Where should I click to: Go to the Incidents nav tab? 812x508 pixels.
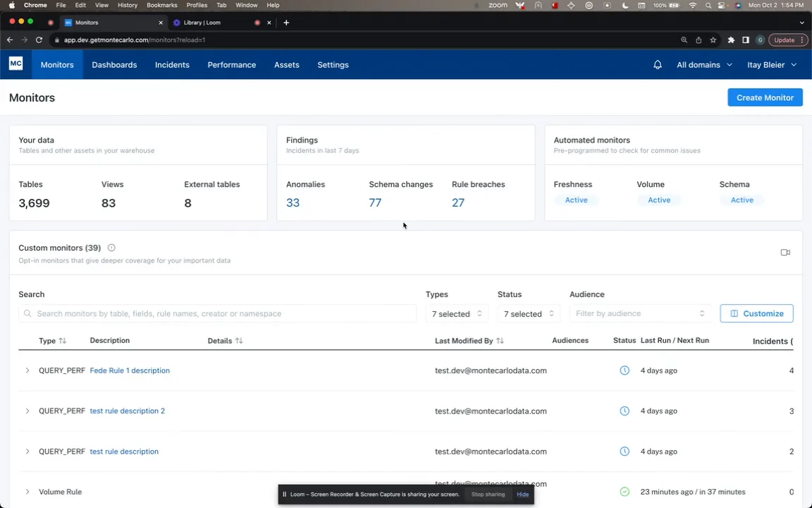point(172,65)
